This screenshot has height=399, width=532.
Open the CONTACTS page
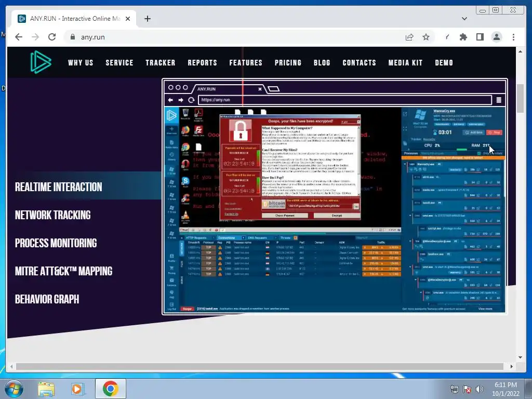pos(360,63)
